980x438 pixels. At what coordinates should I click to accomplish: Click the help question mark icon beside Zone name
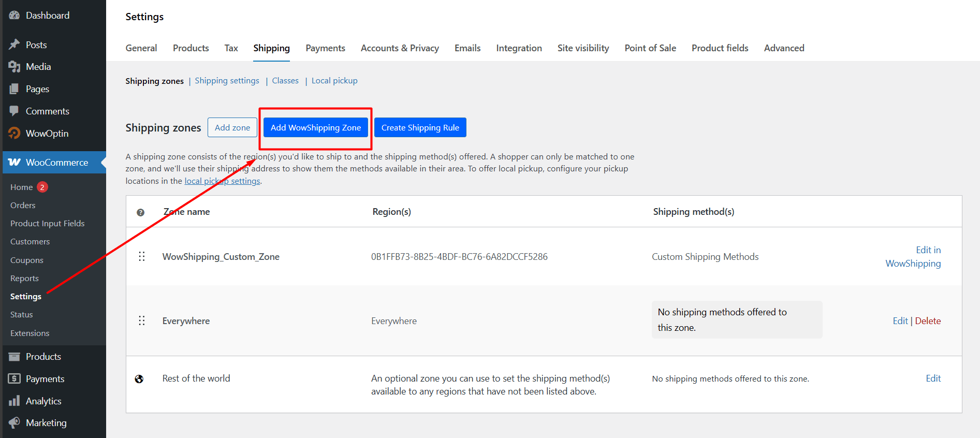click(140, 212)
